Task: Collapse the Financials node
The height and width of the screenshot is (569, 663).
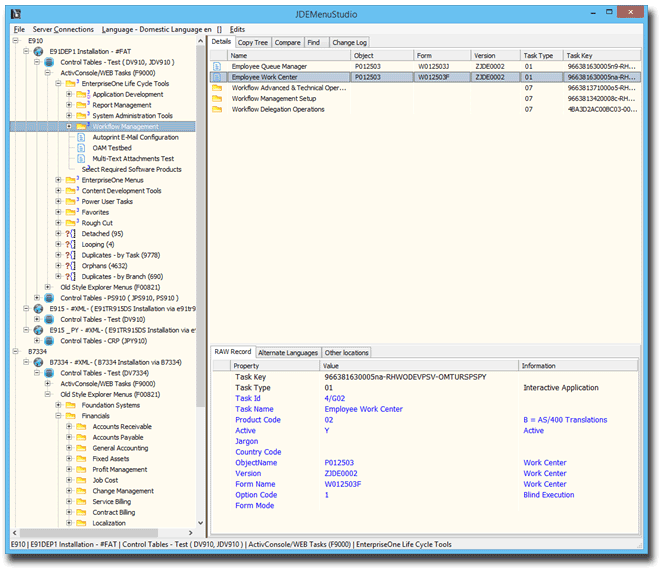Action: click(58, 416)
